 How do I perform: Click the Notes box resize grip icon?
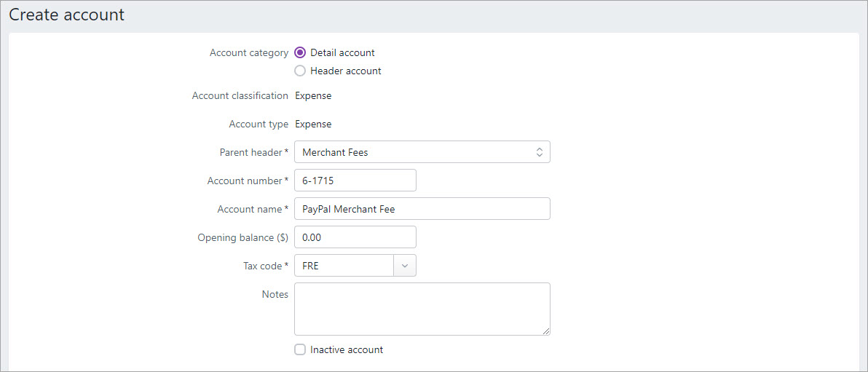(546, 331)
